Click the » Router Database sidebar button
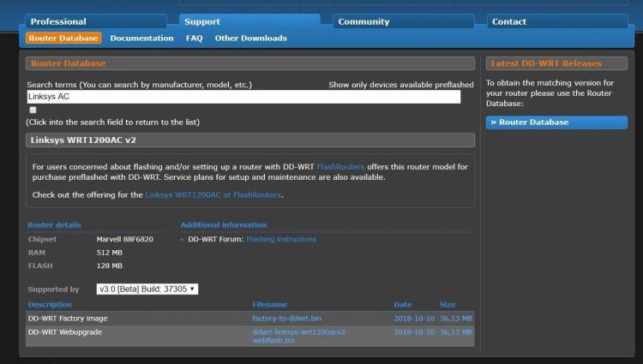643x364 pixels. tap(556, 122)
